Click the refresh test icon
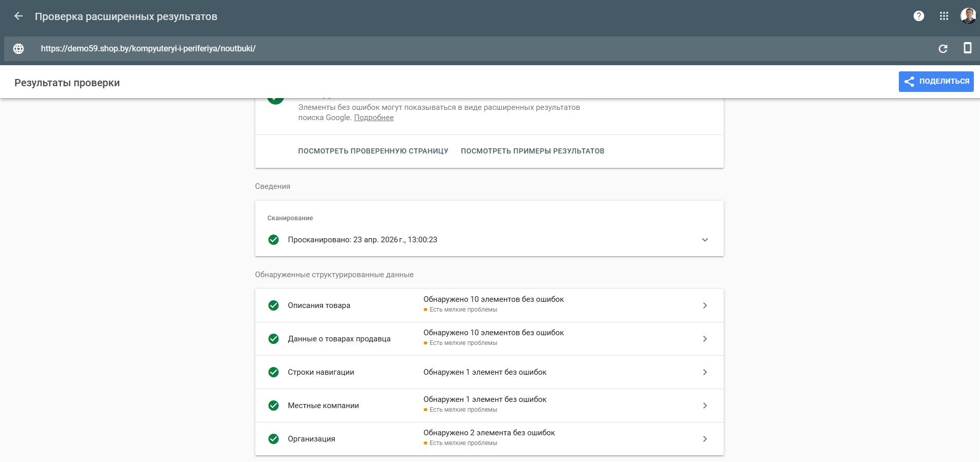980x462 pixels. (x=943, y=49)
